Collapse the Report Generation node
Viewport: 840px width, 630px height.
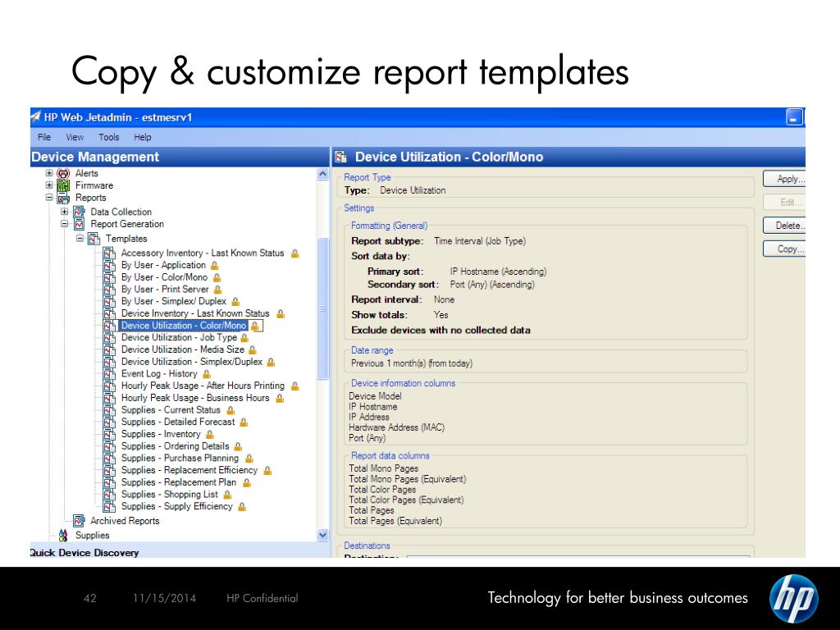(64, 224)
